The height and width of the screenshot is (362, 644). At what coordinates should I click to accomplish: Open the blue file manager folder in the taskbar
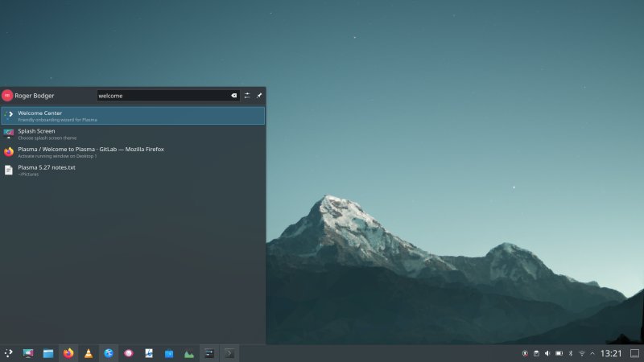click(48, 353)
